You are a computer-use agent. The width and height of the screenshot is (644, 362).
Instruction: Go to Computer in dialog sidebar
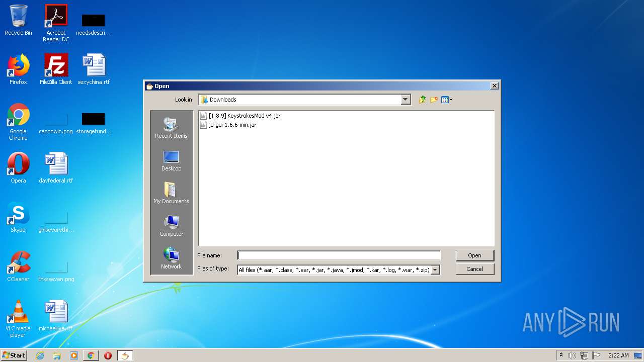click(x=171, y=226)
